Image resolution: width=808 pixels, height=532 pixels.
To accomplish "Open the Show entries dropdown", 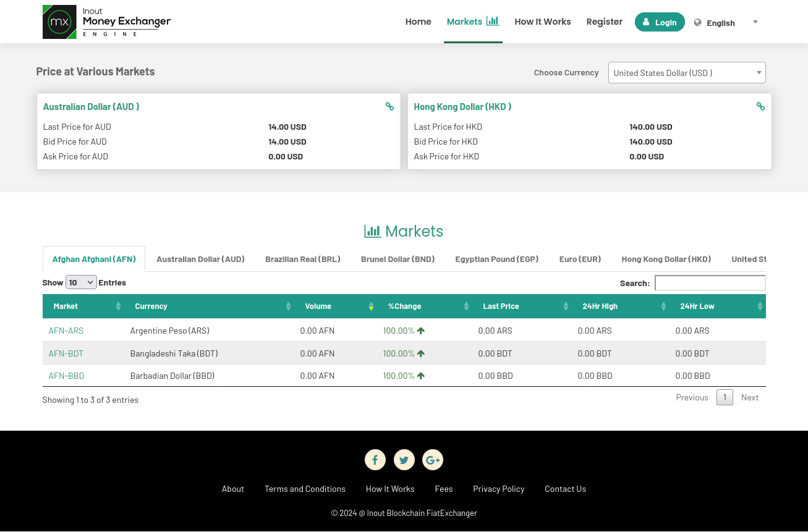I will (x=80, y=282).
